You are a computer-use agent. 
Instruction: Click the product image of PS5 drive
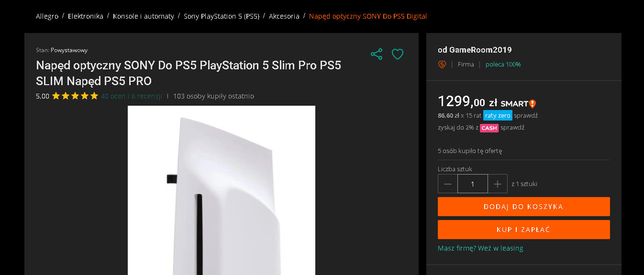click(222, 190)
